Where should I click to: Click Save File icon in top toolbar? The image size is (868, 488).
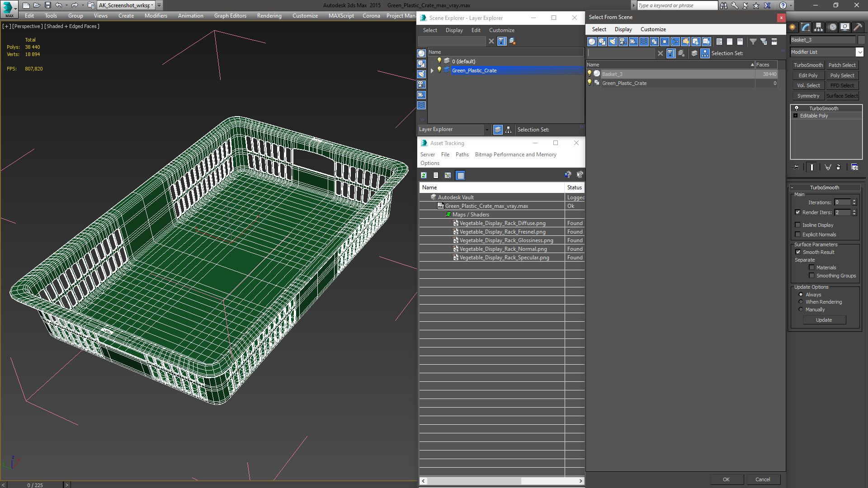pos(48,5)
